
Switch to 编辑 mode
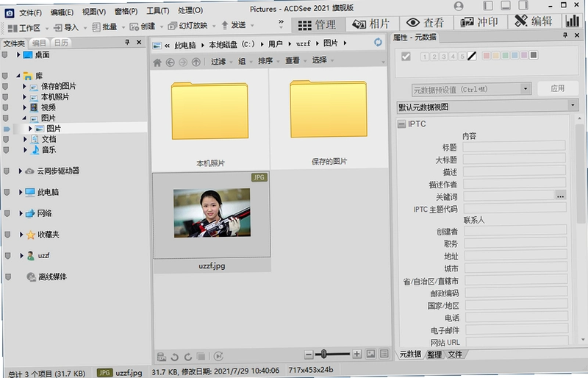[534, 21]
